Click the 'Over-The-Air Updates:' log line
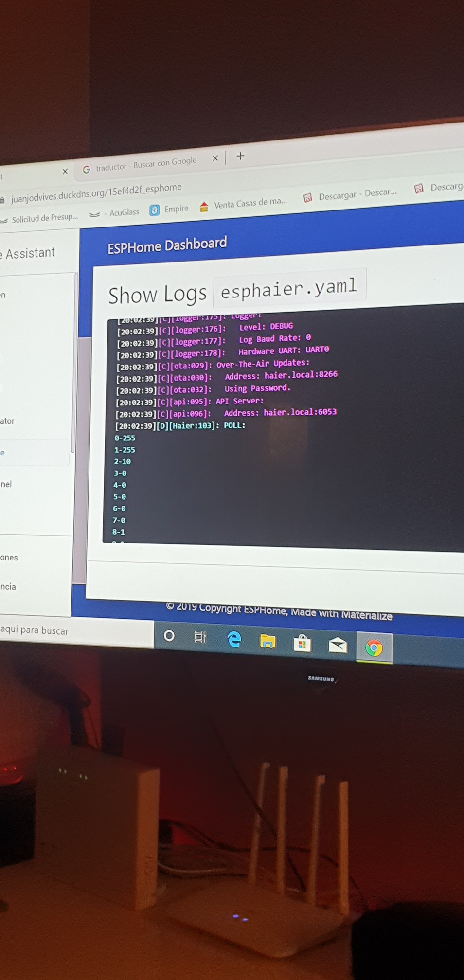The image size is (464, 980). point(213,365)
